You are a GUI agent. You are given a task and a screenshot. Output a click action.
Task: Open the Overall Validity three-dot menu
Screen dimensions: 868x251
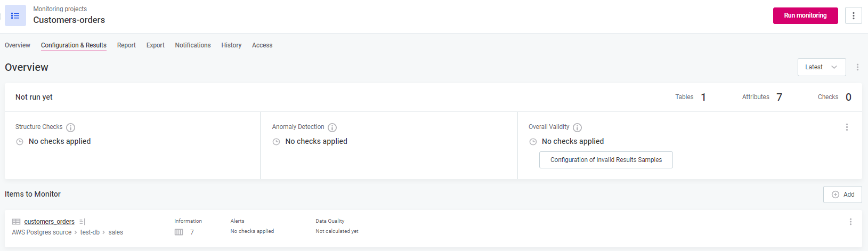click(x=847, y=127)
